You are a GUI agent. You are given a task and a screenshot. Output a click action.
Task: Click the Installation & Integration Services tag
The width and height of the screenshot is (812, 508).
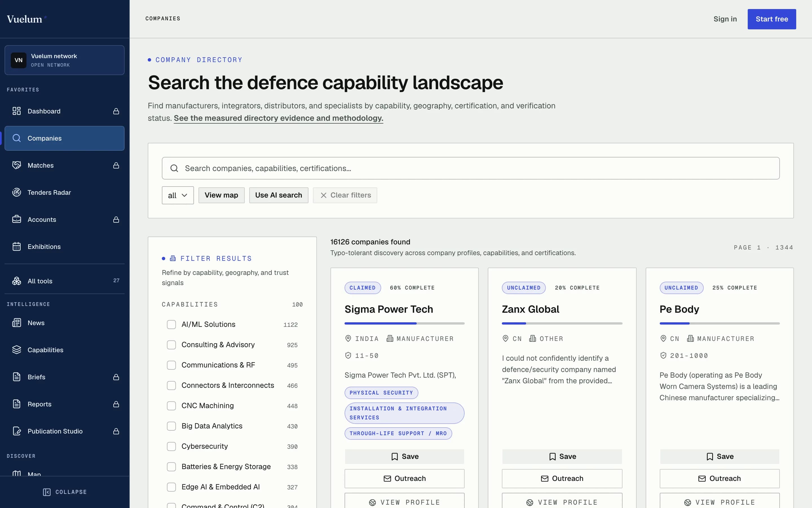click(x=404, y=413)
